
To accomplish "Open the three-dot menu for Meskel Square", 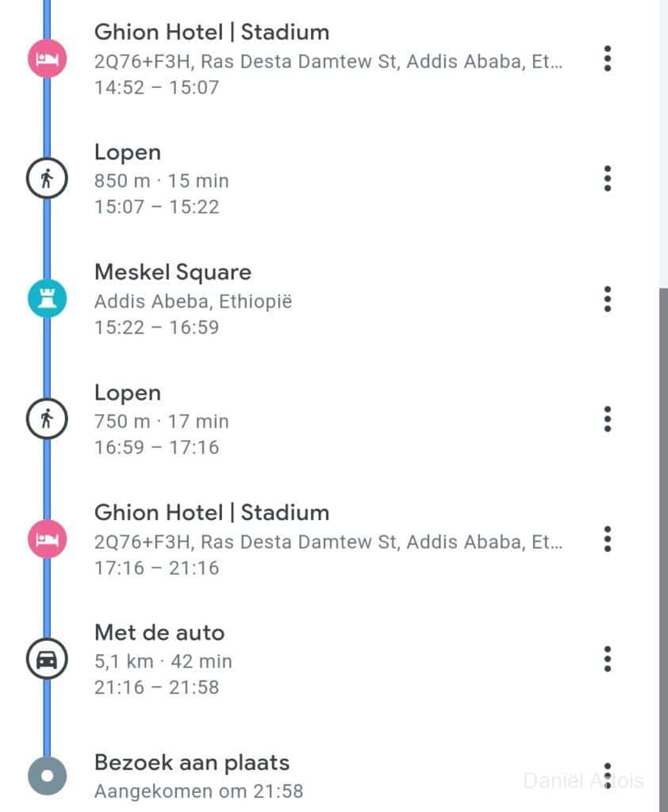I will pyautogui.click(x=607, y=299).
